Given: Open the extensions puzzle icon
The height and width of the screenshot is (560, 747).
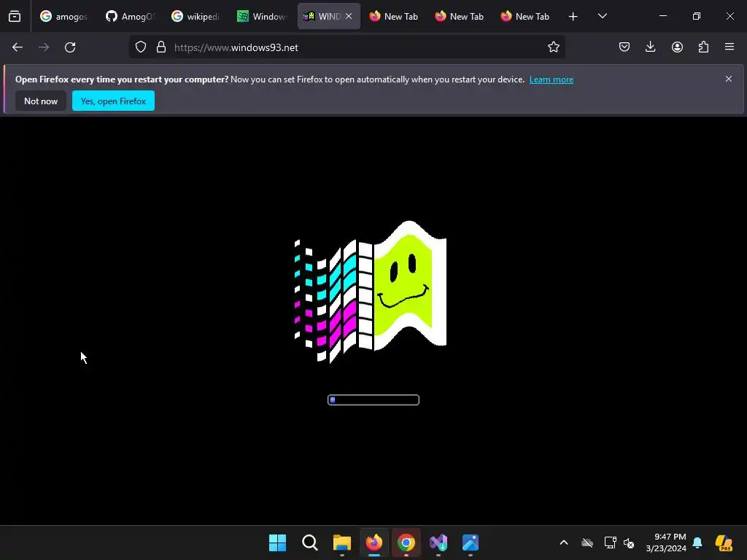Looking at the screenshot, I should [703, 47].
